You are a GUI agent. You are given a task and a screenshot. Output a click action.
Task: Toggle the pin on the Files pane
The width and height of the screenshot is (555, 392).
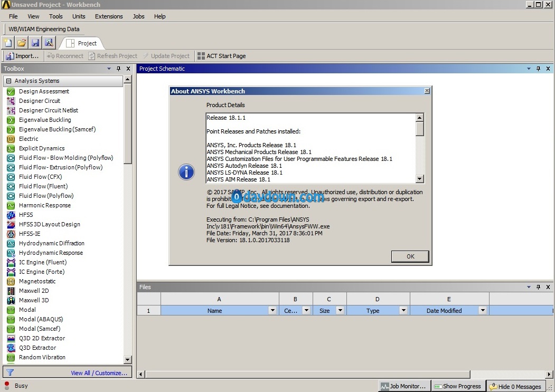click(538, 287)
